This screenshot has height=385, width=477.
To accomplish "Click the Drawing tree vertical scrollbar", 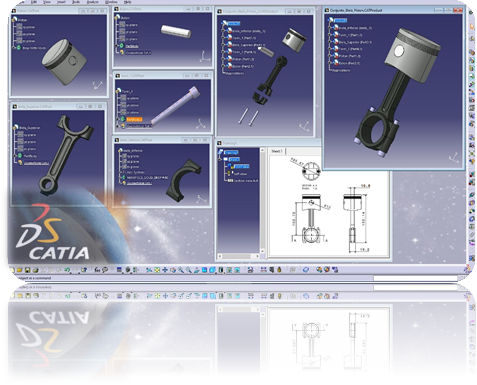I will click(x=262, y=201).
